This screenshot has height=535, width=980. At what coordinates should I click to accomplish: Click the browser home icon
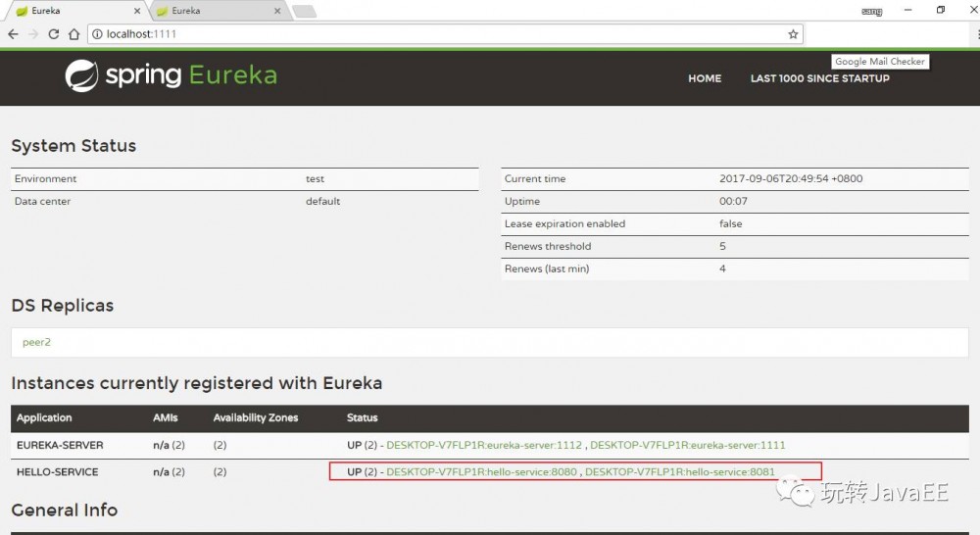[x=73, y=33]
